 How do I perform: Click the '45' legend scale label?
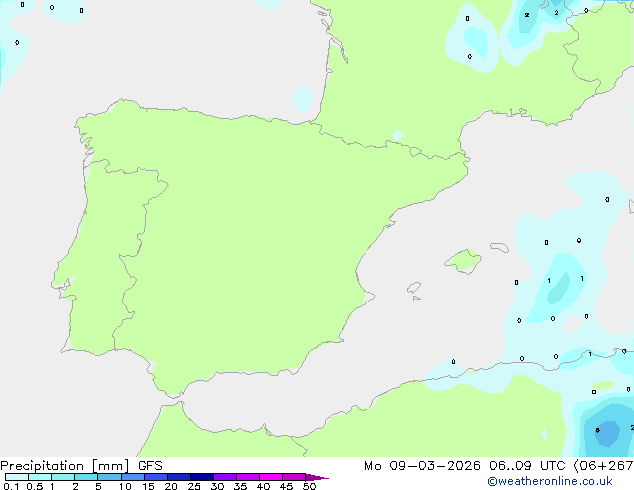pos(286,486)
